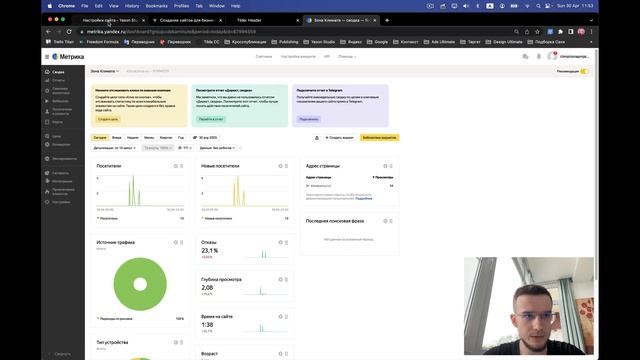
Task: Open notifications bell in Метрика header
Action: [539, 57]
